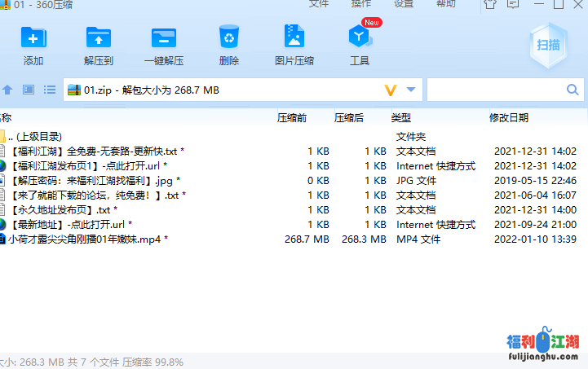Switch to the list view mode icon

[x=50, y=90]
